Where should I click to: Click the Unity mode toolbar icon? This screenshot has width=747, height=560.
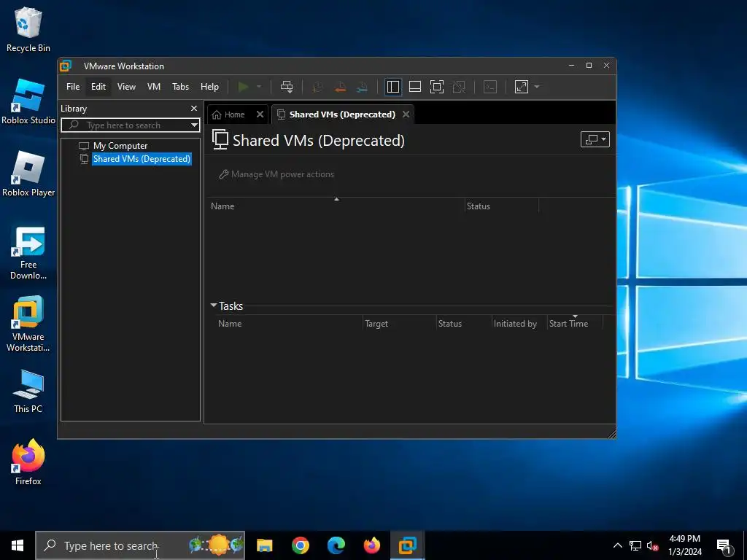tap(459, 87)
